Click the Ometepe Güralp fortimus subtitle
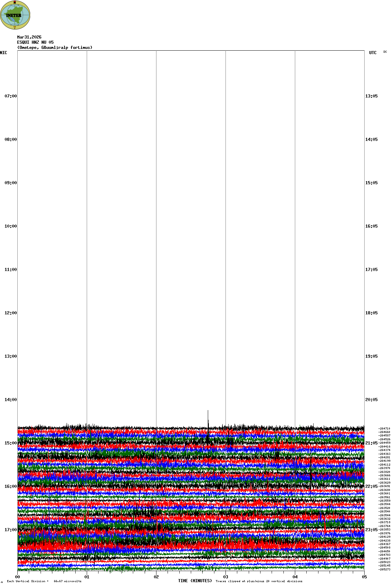Screen dimensions: 392x586 pos(55,48)
